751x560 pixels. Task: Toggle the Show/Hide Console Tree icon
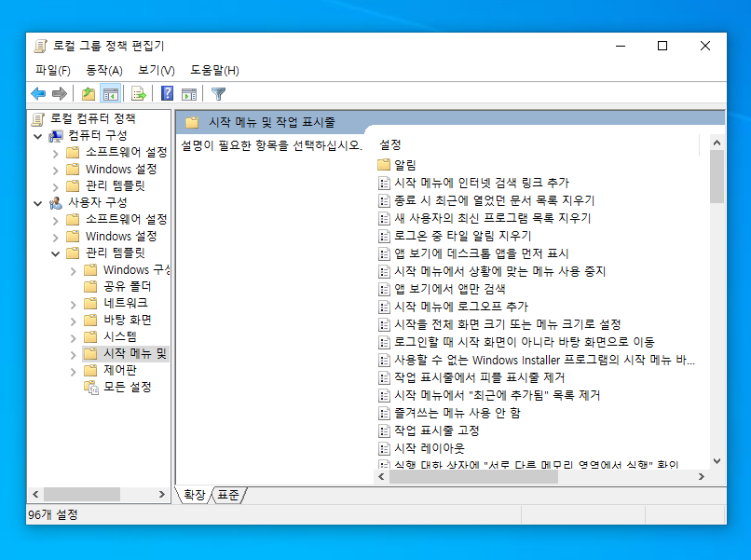[111, 93]
